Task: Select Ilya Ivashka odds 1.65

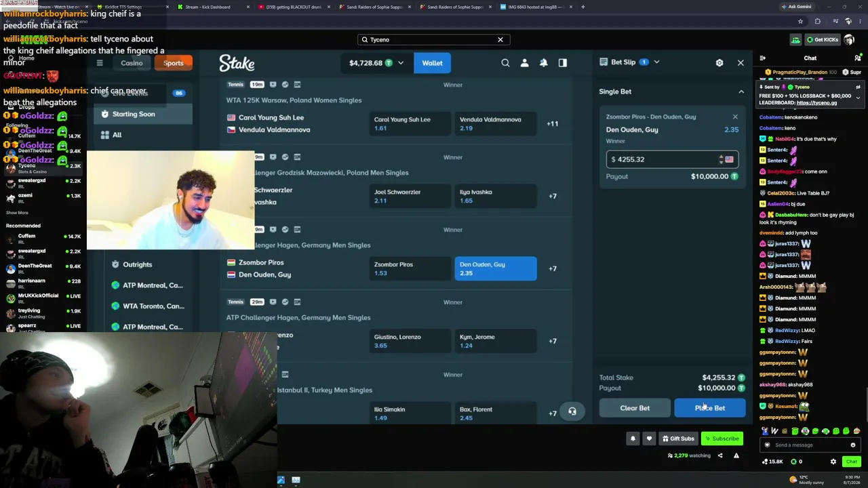Action: (x=495, y=196)
